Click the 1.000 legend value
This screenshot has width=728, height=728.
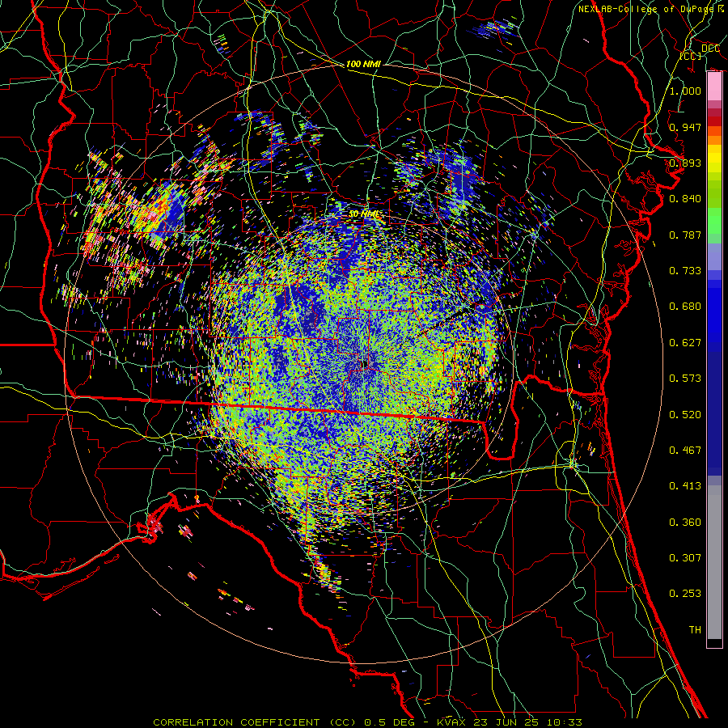685,91
